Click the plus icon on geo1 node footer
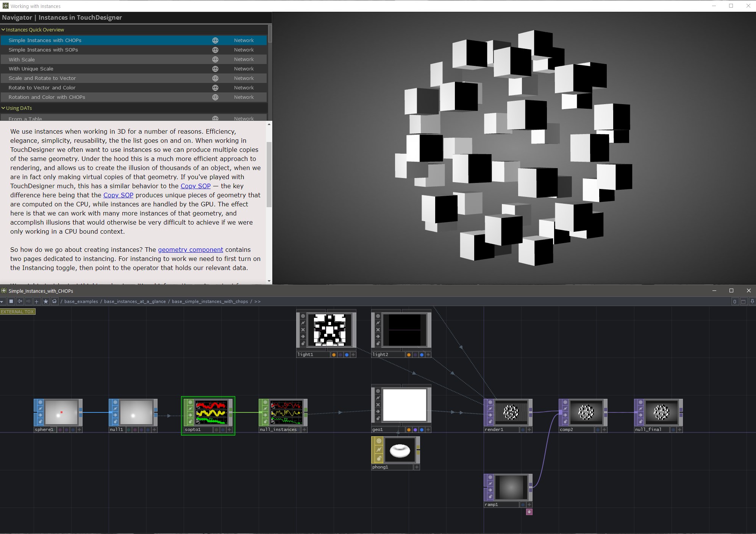756x534 pixels. tap(428, 429)
